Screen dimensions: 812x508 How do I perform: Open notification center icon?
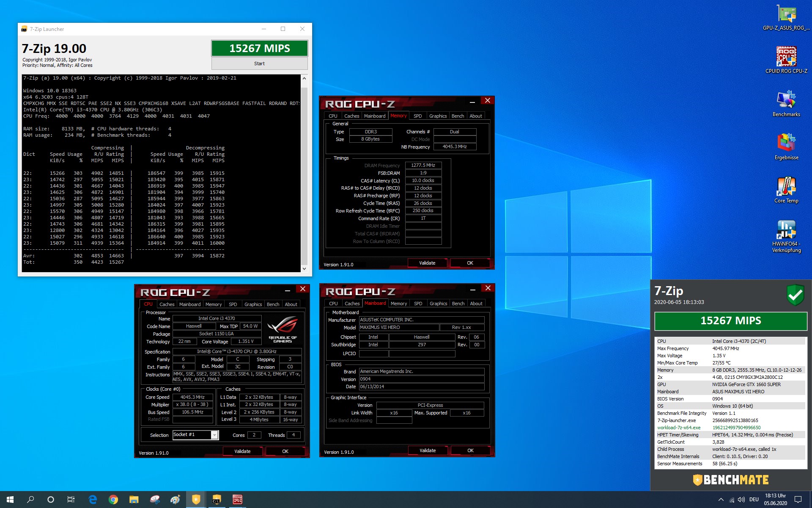point(798,500)
